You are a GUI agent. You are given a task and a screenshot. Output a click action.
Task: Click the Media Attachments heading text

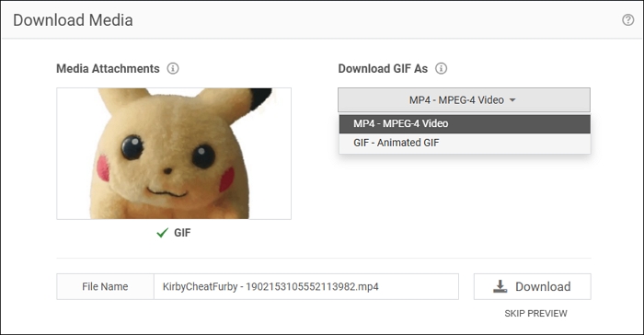[108, 69]
